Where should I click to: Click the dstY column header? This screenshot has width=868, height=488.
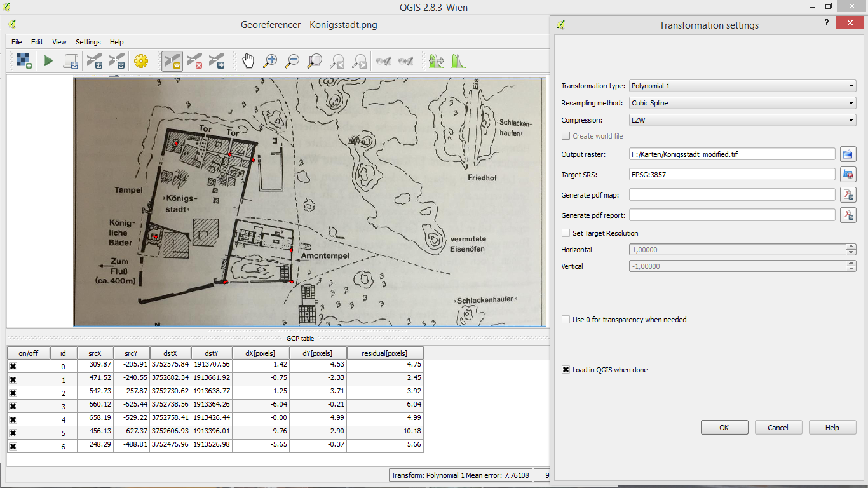pos(212,353)
